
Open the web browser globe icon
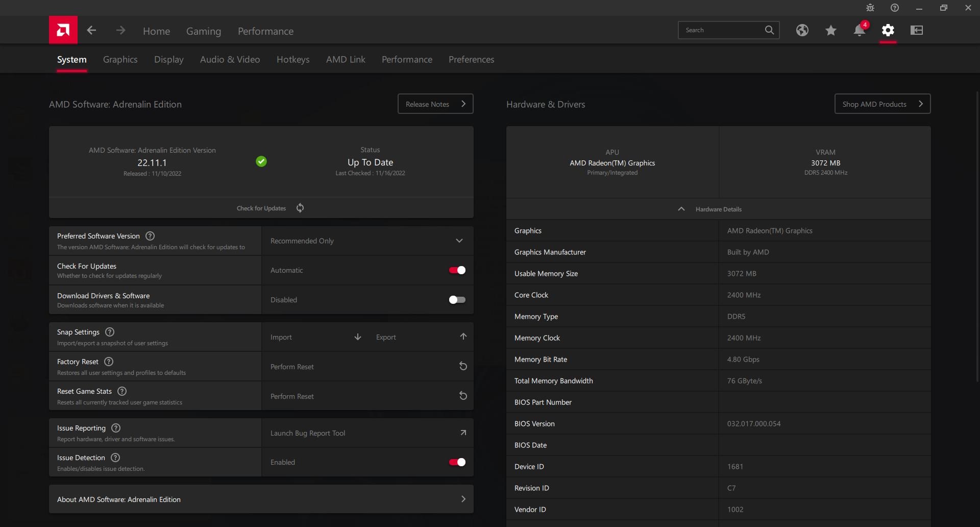coord(802,30)
